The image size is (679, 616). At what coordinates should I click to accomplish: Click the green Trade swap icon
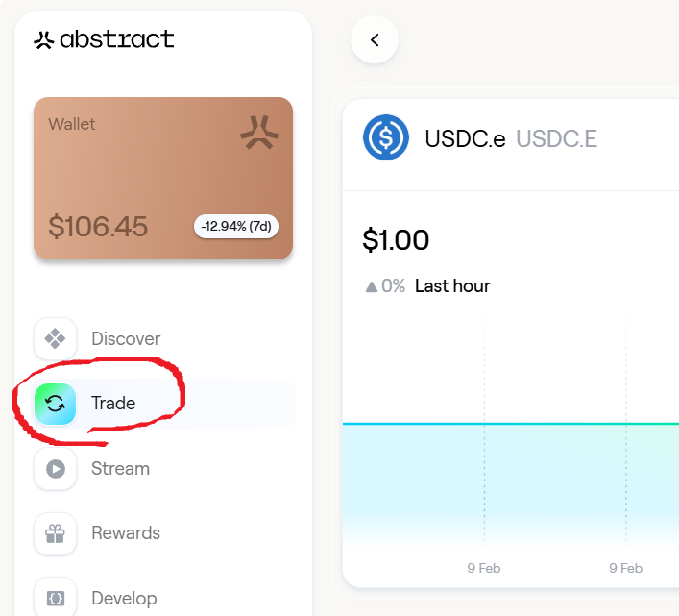(56, 404)
